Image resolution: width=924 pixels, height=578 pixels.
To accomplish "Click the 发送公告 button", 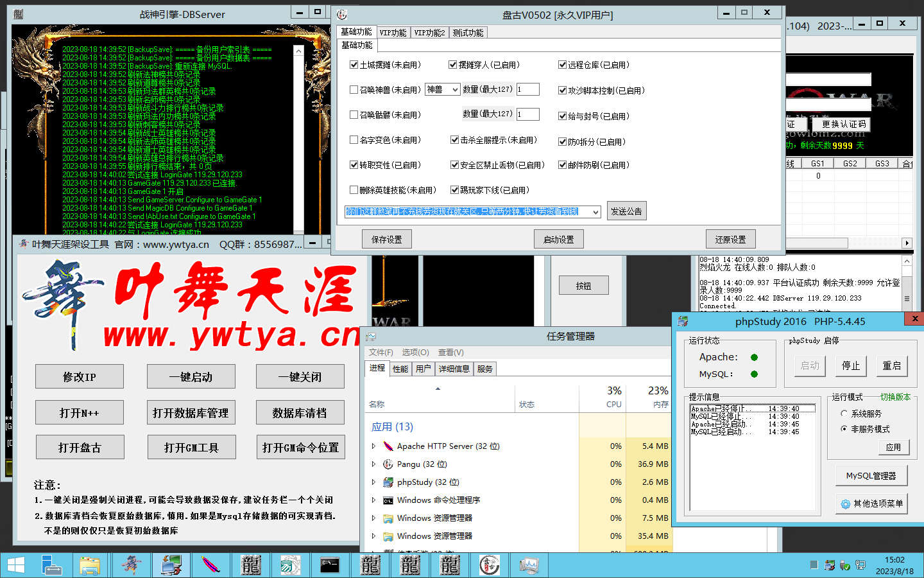I will 626,211.
